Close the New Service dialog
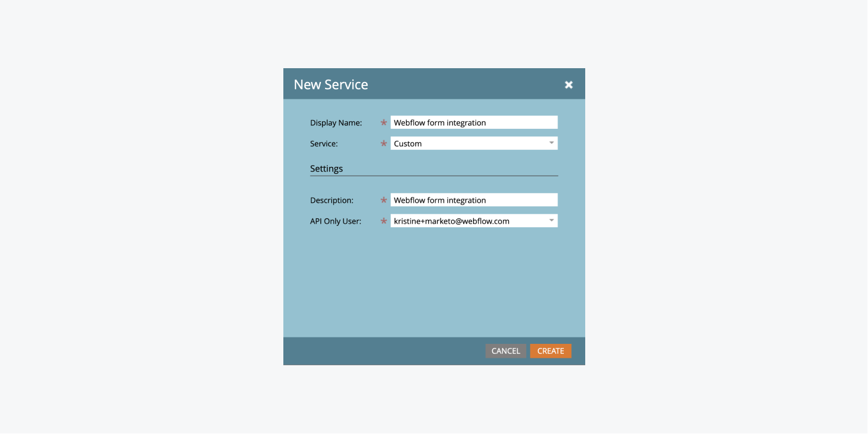The width and height of the screenshot is (868, 434). (569, 85)
